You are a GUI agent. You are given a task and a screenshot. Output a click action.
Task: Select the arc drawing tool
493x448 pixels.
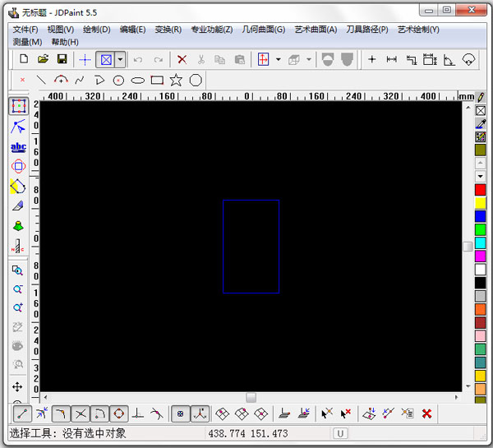[61, 80]
